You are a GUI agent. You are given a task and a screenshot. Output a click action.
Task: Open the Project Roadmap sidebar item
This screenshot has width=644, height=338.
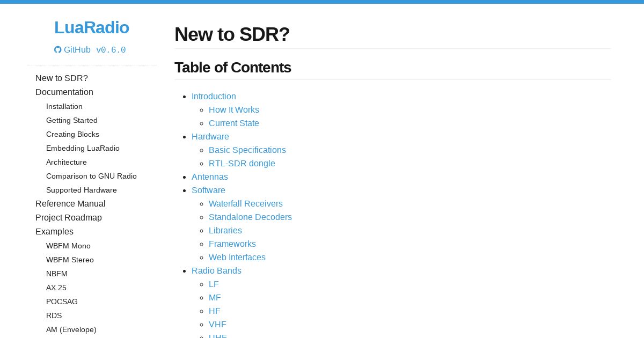[69, 218]
